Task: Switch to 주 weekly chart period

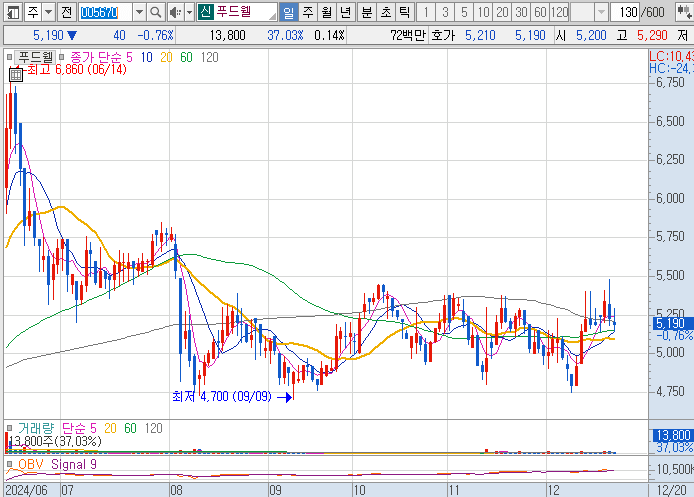Action: pyautogui.click(x=308, y=12)
